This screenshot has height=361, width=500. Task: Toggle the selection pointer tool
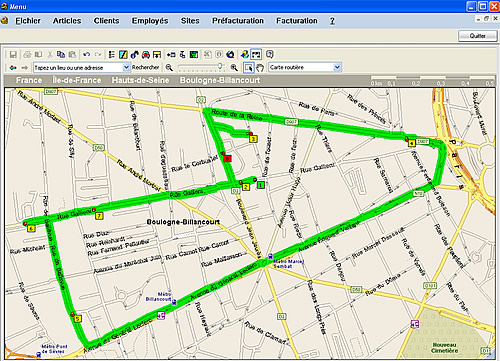click(x=249, y=68)
